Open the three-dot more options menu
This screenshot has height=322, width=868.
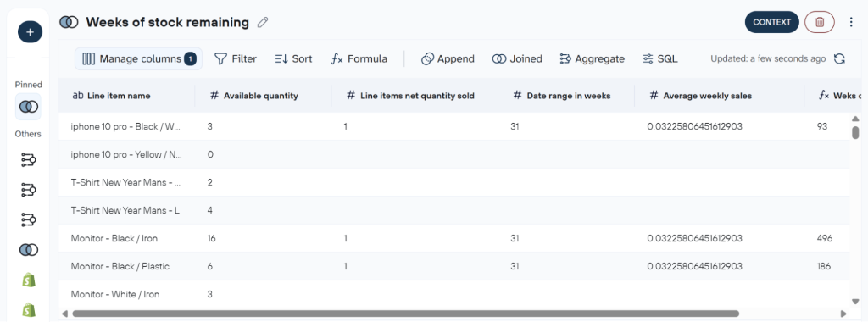(851, 22)
